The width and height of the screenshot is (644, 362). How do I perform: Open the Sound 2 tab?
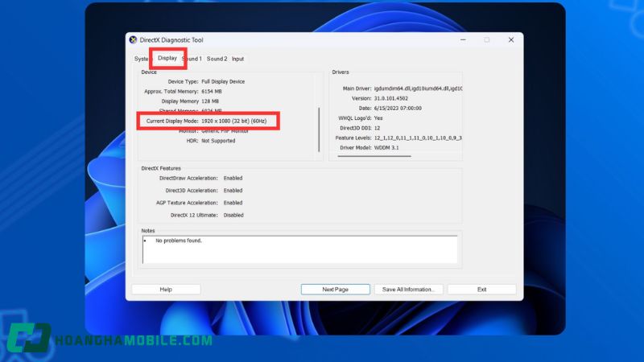point(217,59)
